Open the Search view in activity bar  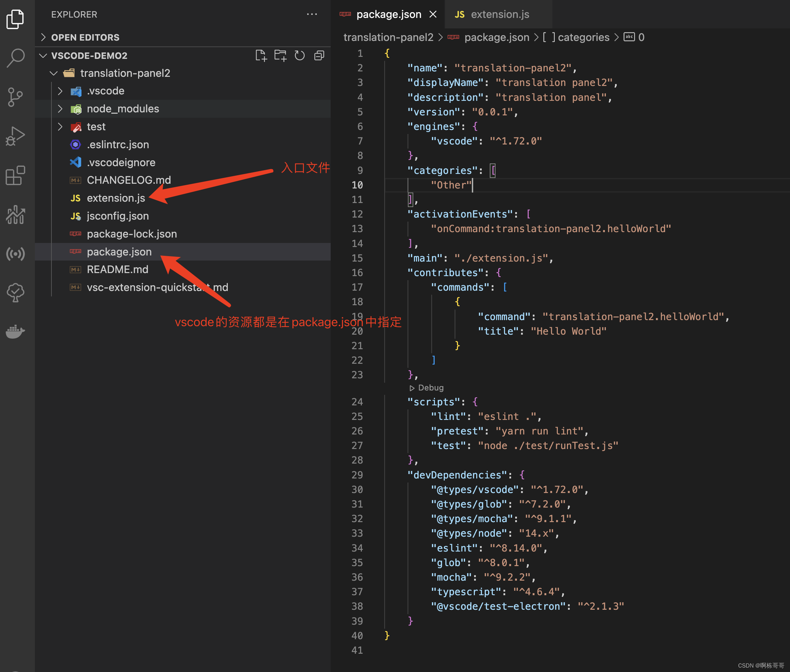click(16, 58)
